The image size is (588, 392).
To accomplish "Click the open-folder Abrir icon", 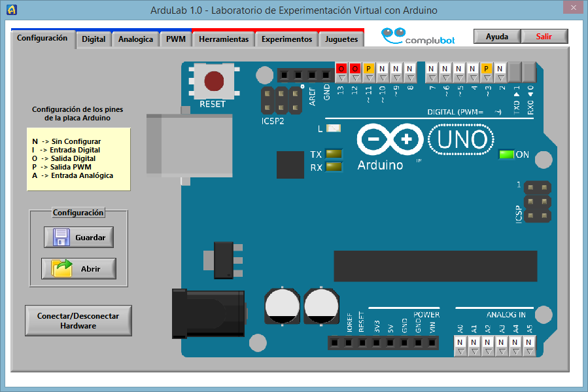I will (62, 268).
